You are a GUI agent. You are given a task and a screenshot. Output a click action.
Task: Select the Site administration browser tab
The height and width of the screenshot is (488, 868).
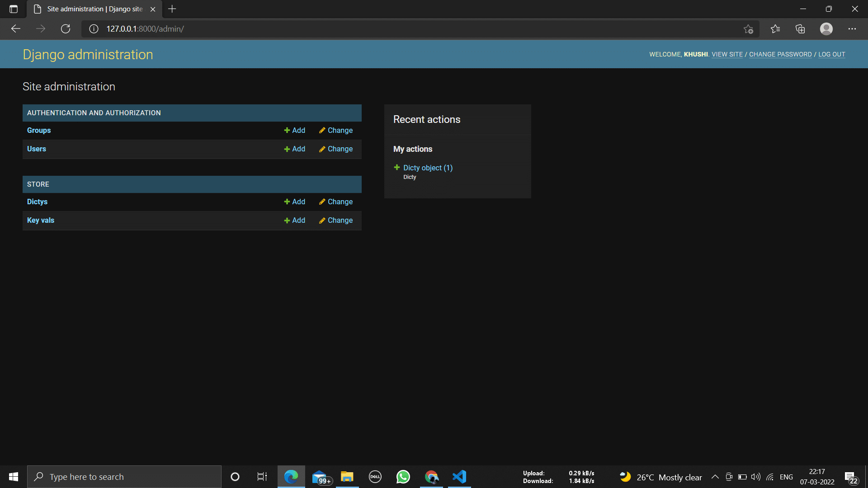94,9
